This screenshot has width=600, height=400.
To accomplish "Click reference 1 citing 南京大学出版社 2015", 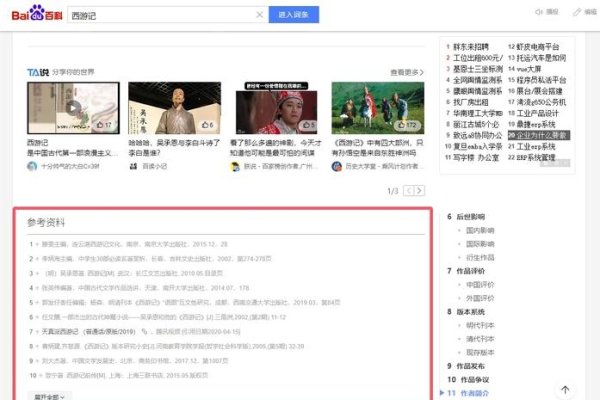I will coord(134,244).
